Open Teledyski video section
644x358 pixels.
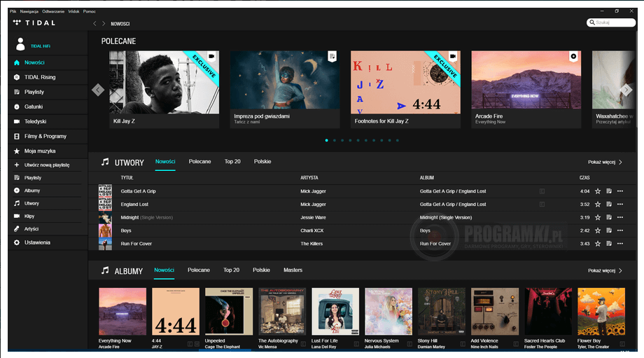click(35, 122)
